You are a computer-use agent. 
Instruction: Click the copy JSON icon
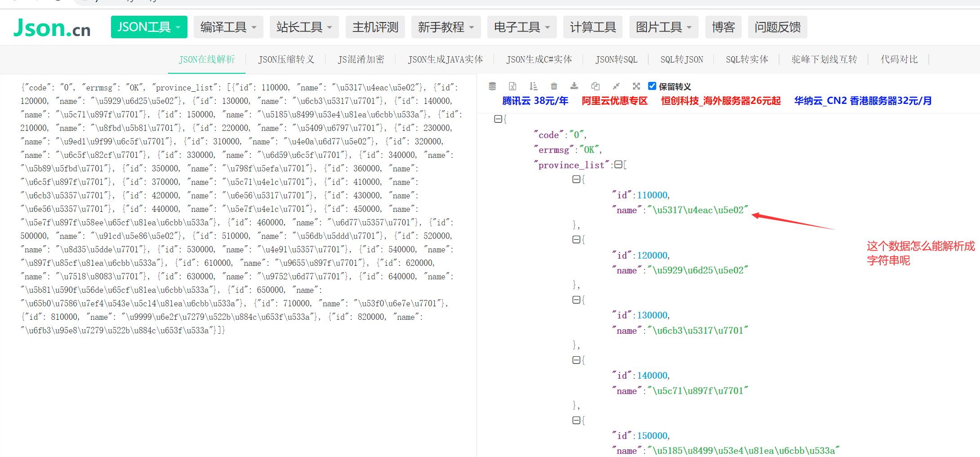[x=595, y=86]
